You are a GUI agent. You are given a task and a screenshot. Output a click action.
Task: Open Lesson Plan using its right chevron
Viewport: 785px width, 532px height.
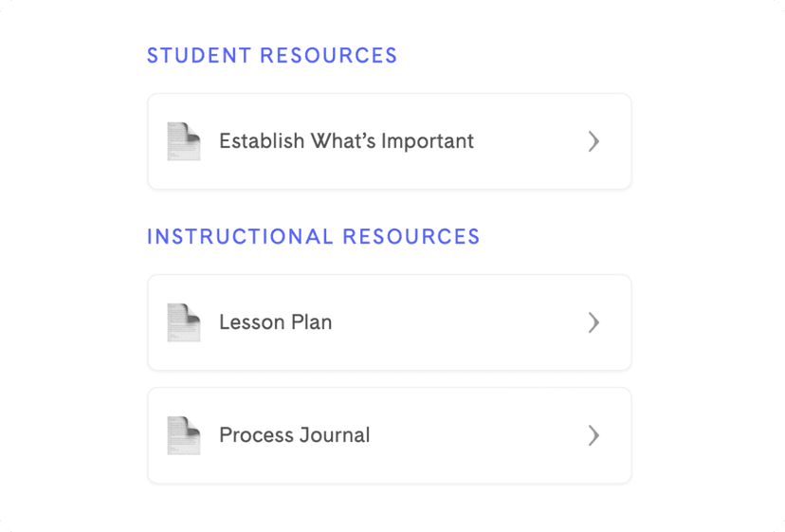(593, 322)
